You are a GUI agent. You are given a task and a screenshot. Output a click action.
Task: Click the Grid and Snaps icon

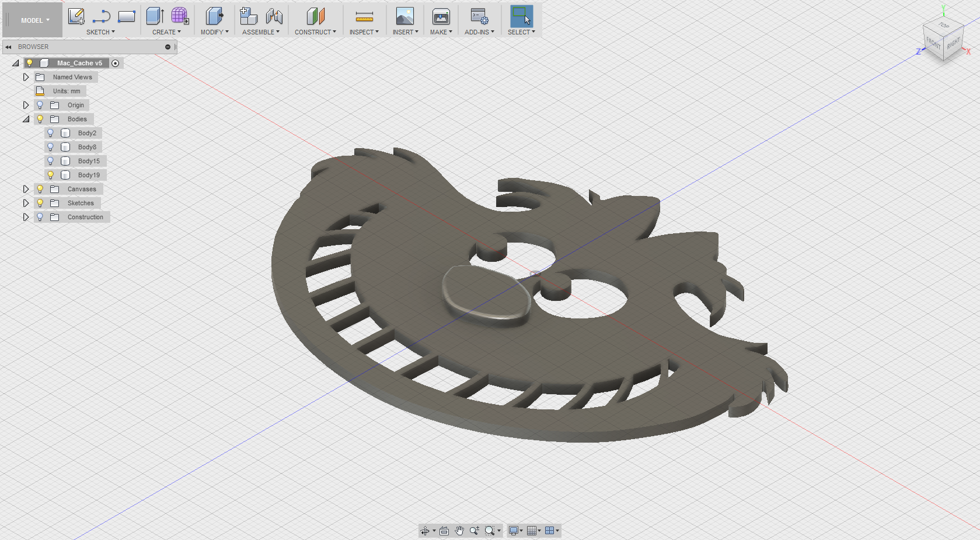click(532, 531)
